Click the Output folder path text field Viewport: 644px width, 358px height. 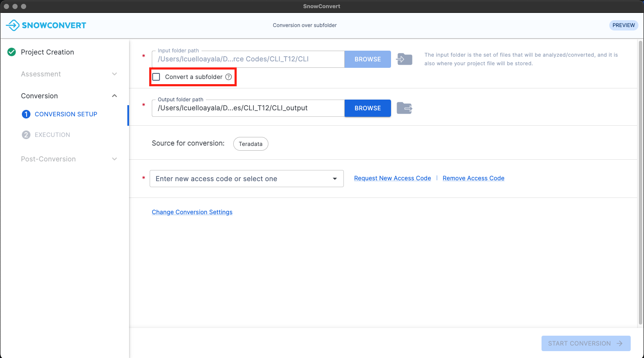pyautogui.click(x=248, y=108)
